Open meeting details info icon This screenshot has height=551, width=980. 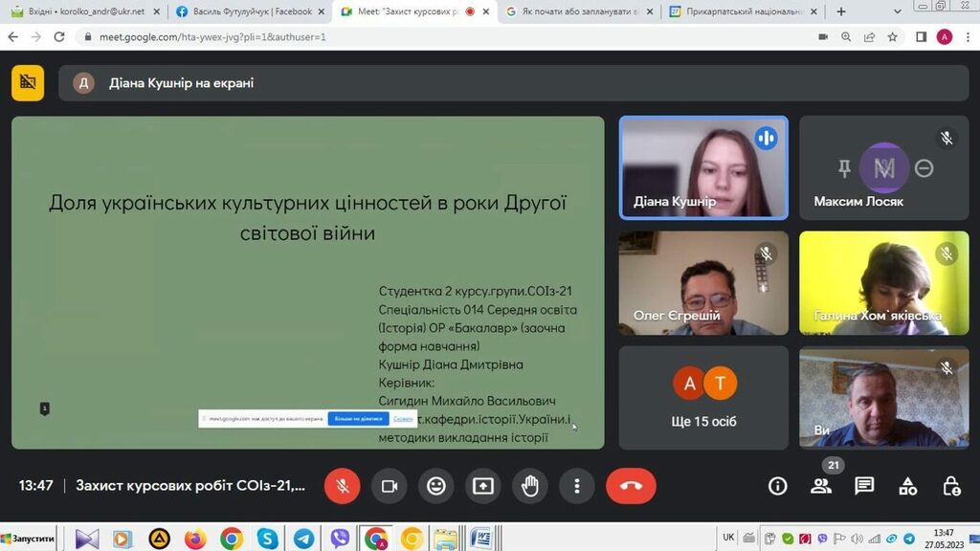(778, 486)
